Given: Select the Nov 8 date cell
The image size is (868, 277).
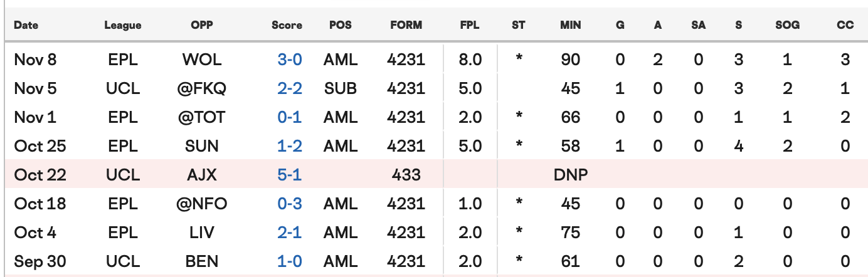Looking at the screenshot, I should [x=35, y=60].
